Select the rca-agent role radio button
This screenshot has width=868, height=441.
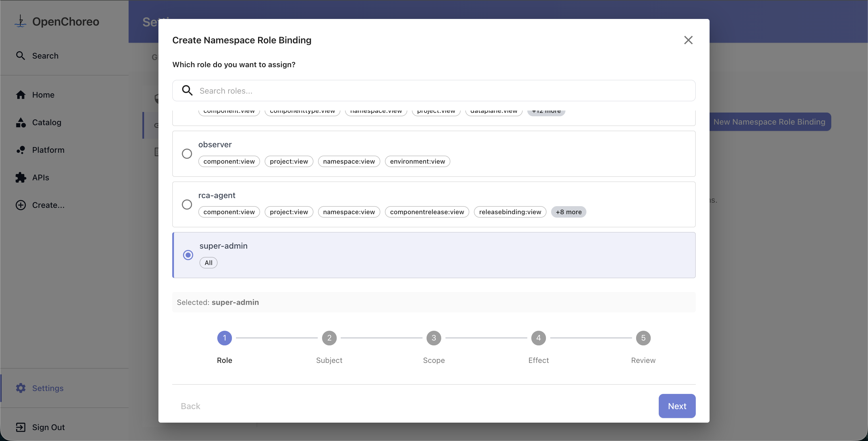click(x=187, y=204)
